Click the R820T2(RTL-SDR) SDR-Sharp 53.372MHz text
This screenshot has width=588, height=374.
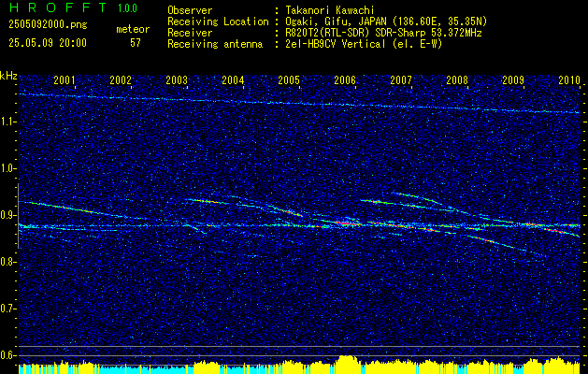coord(383,33)
